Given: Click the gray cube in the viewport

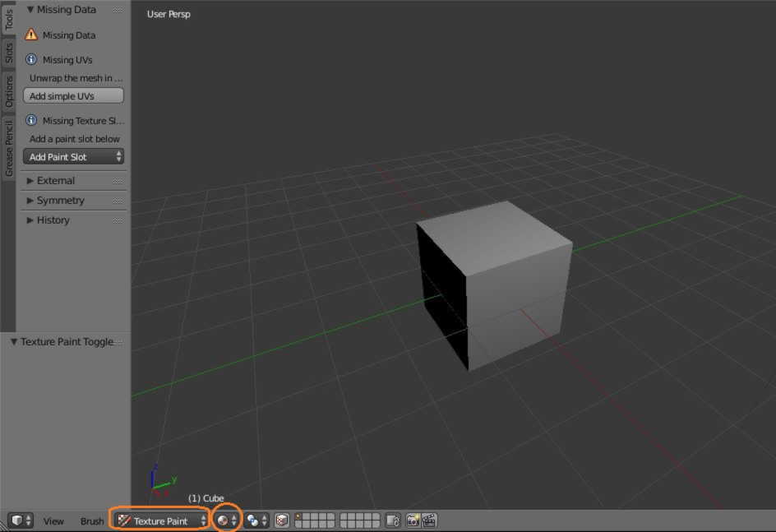Looking at the screenshot, I should pyautogui.click(x=492, y=285).
